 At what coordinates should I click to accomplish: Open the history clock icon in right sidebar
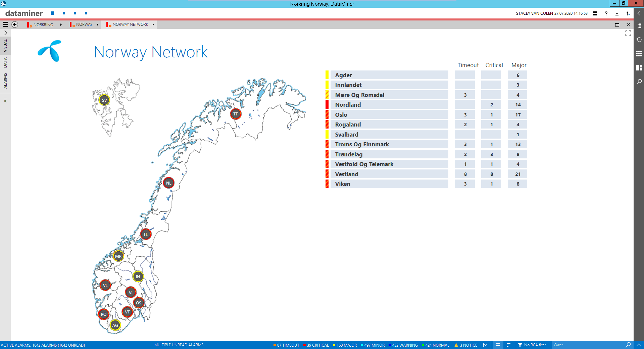pos(639,40)
